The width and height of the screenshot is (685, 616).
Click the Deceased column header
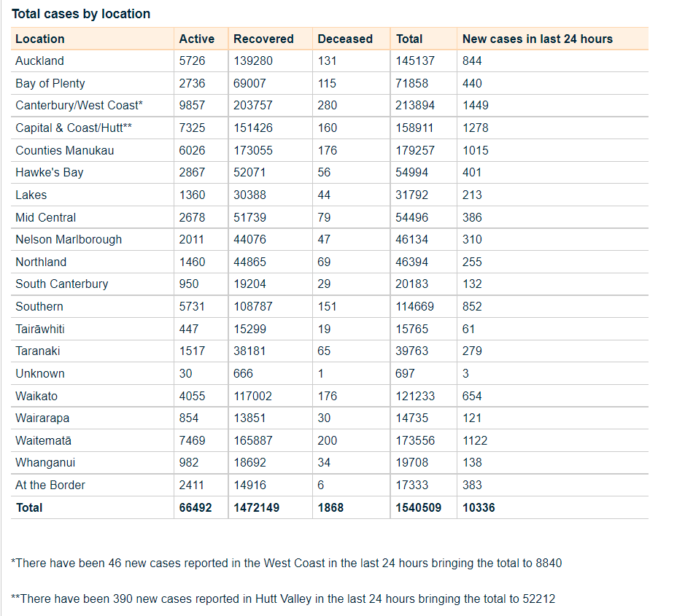coord(345,39)
